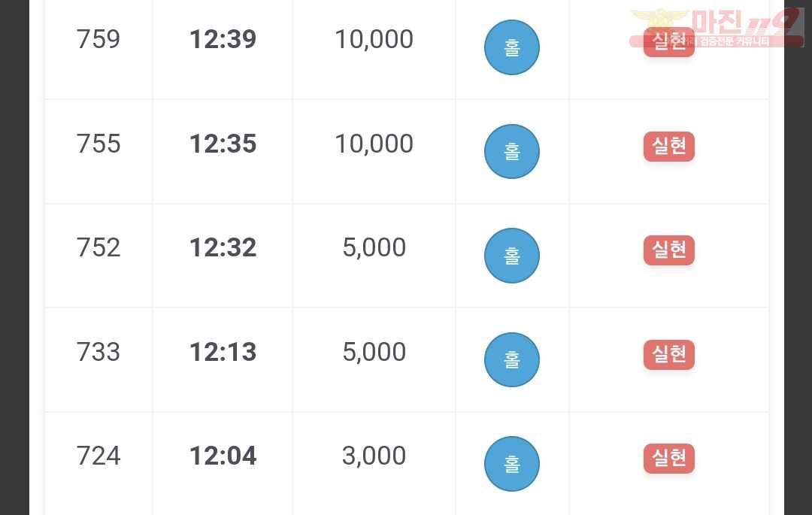The width and height of the screenshot is (812, 515).
Task: Click the red 실현 badge for 12:32
Action: [x=669, y=250]
